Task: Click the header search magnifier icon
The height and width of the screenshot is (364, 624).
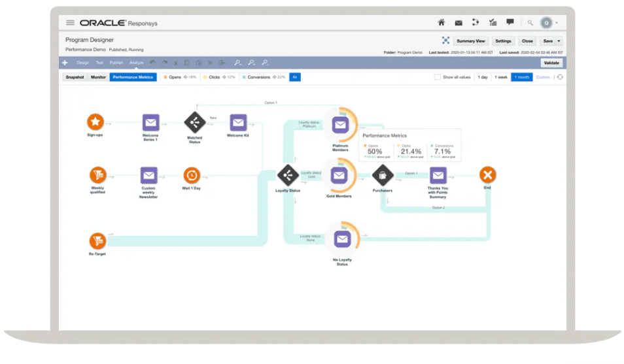Action: [530, 23]
